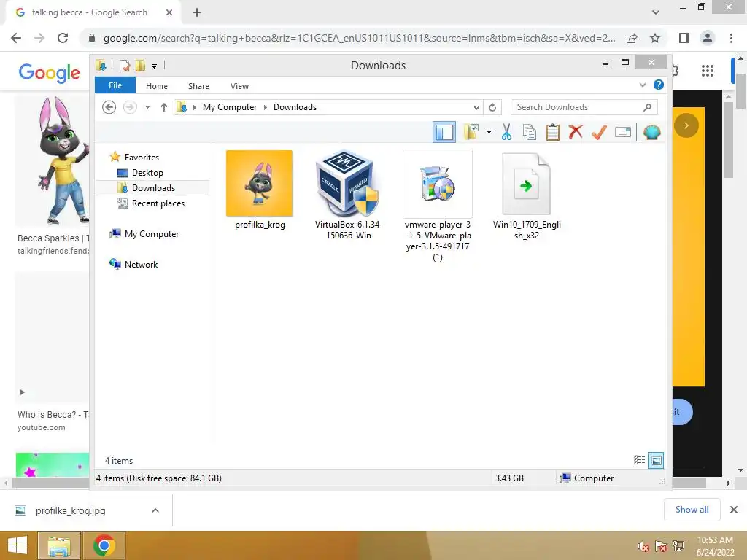Screen dimensions: 747x560
Task: Select the vmware-player installer file
Action: coord(438,206)
